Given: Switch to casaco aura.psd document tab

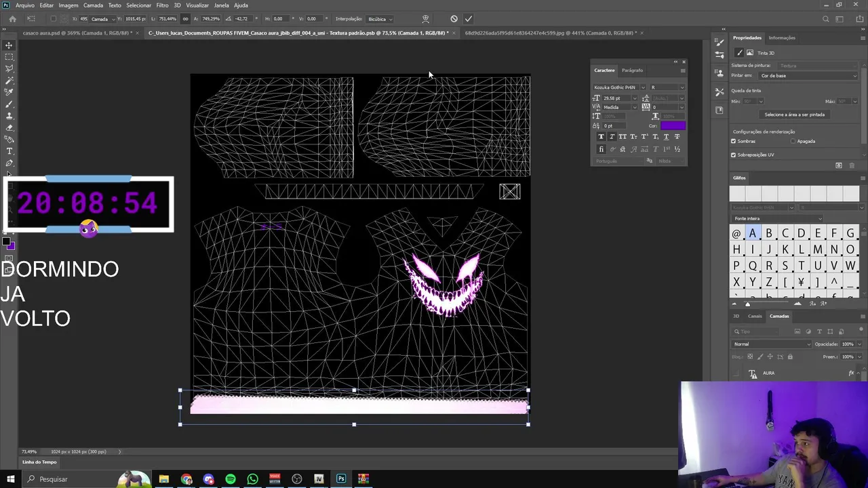Looking at the screenshot, I should [x=77, y=33].
